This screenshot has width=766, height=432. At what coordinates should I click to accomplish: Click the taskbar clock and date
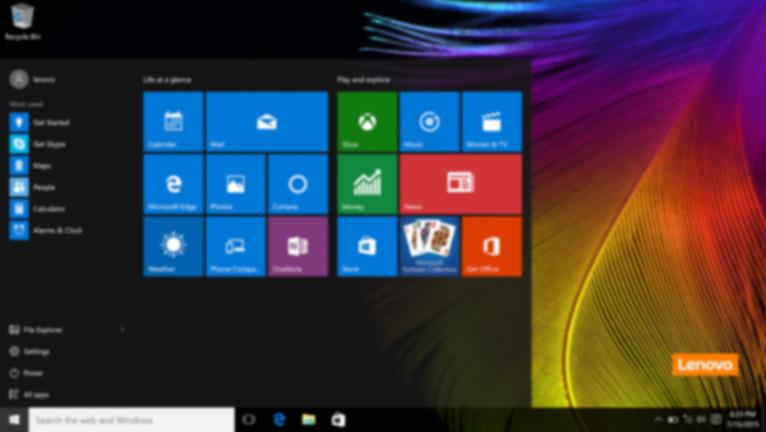pos(742,420)
